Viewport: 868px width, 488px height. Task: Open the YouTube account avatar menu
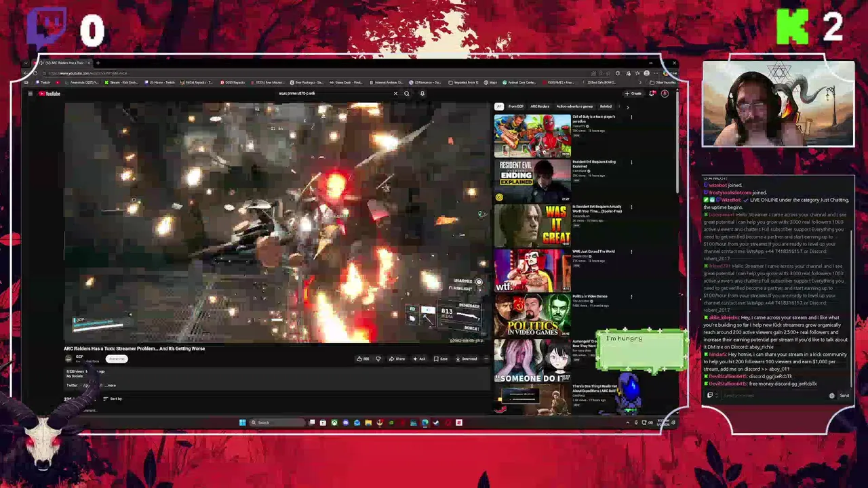pyautogui.click(x=665, y=94)
